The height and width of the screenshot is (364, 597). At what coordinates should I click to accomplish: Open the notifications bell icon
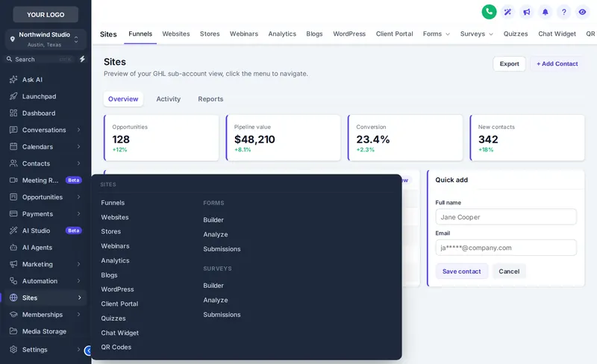pyautogui.click(x=546, y=12)
